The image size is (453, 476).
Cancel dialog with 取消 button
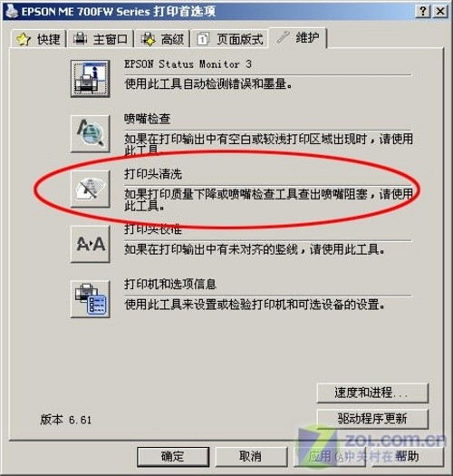[x=251, y=456]
